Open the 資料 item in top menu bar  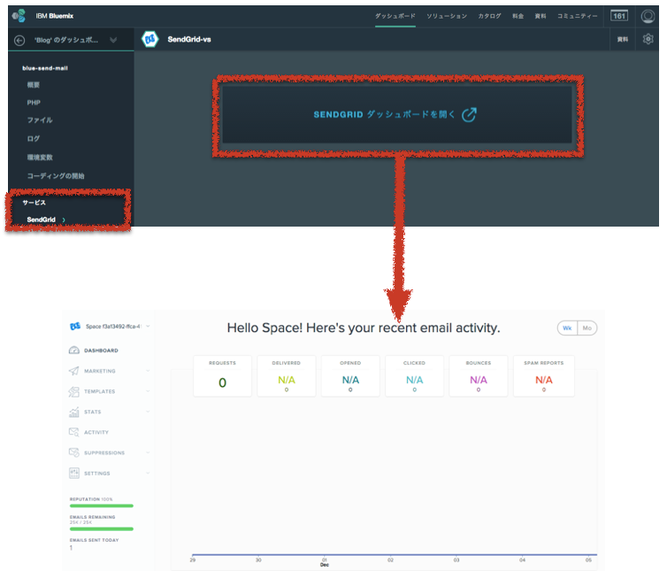click(x=540, y=16)
